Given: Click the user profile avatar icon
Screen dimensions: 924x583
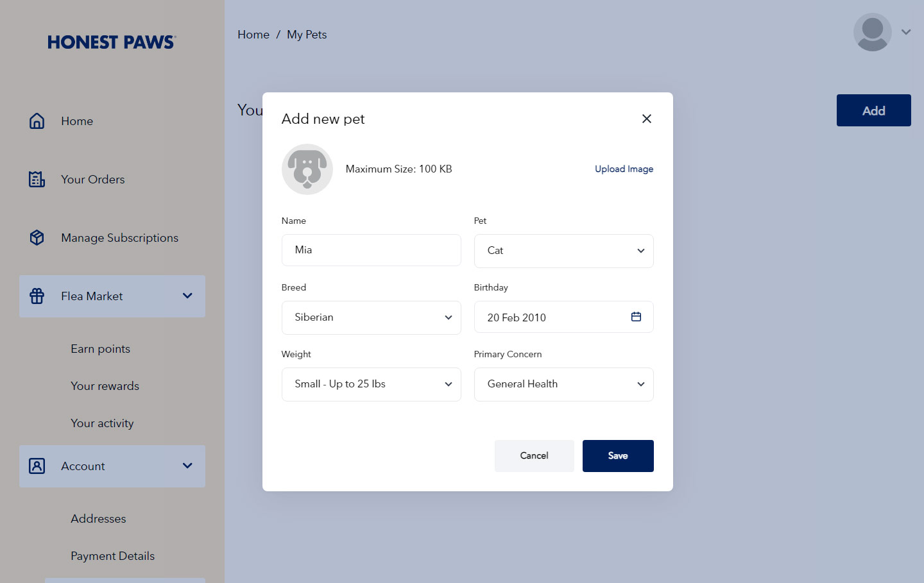Looking at the screenshot, I should (872, 32).
